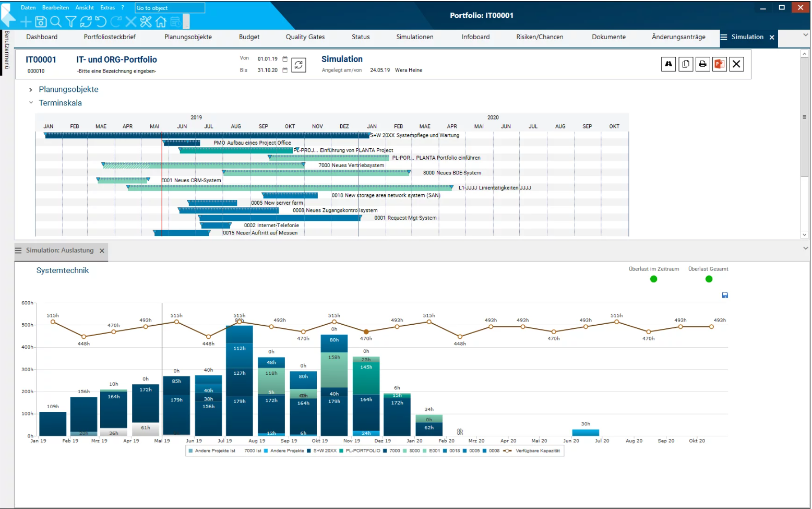Click the copy icon beside the binoculars
Image resolution: width=812 pixels, height=509 pixels.
[x=686, y=64]
